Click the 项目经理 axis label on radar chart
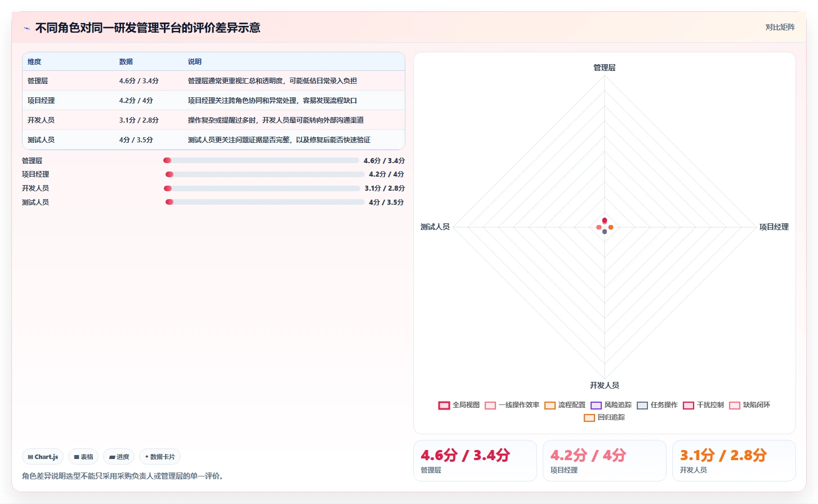818x504 pixels. pos(774,227)
